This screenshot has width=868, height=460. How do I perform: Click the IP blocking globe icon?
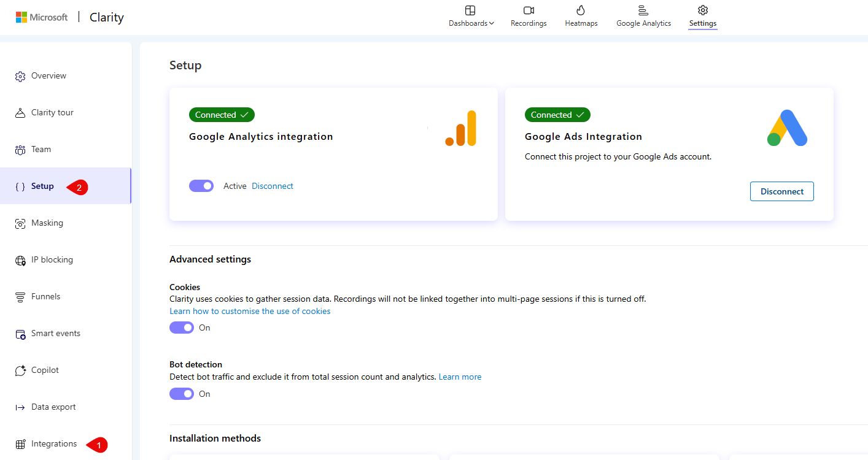(x=20, y=260)
